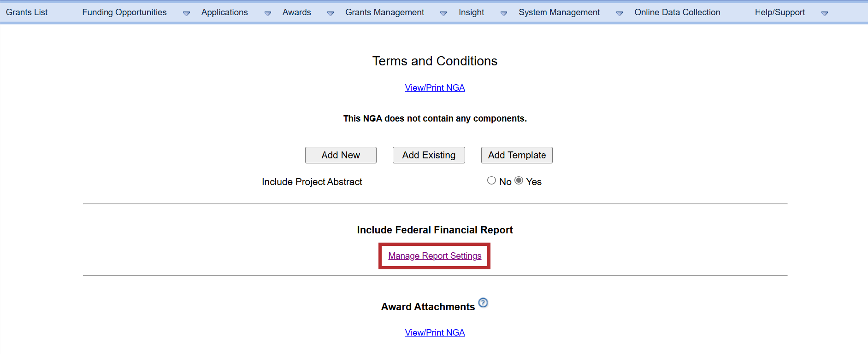Click the help icon beside Award Attachments
The image size is (868, 354).
tap(483, 303)
